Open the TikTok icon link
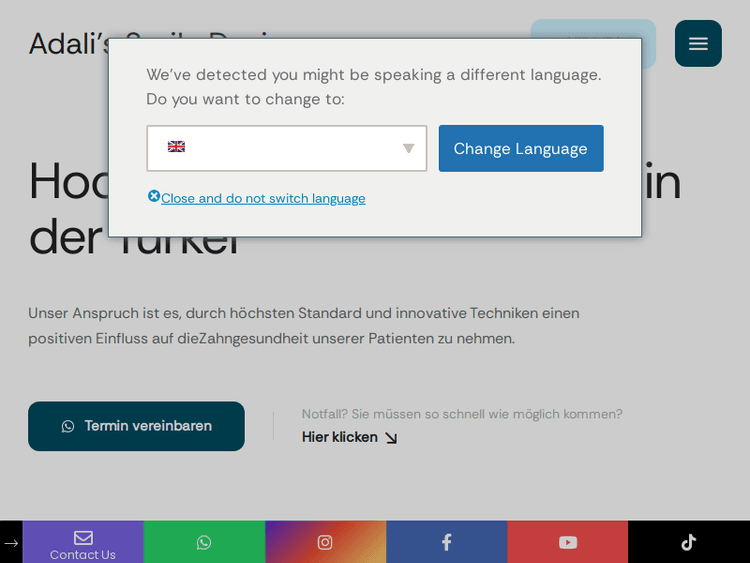 [689, 542]
